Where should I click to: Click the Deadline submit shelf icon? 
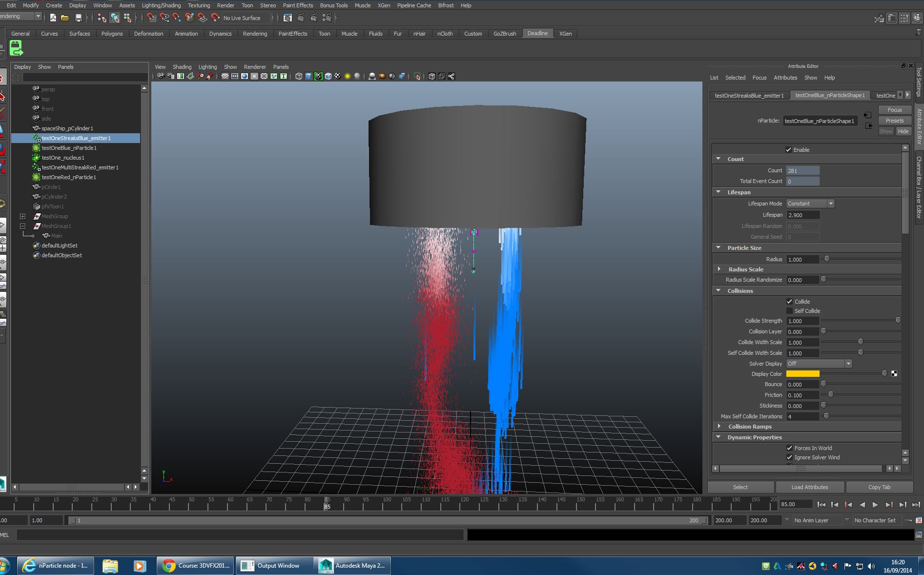(x=16, y=48)
